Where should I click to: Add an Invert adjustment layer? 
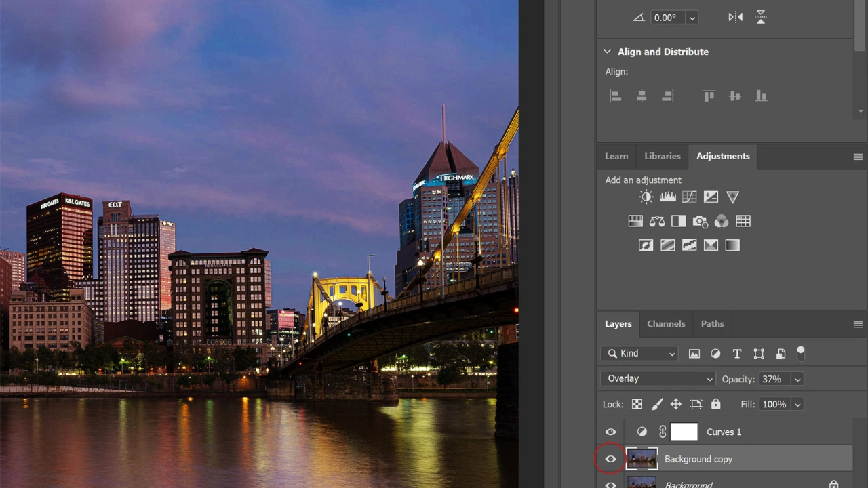pos(646,245)
